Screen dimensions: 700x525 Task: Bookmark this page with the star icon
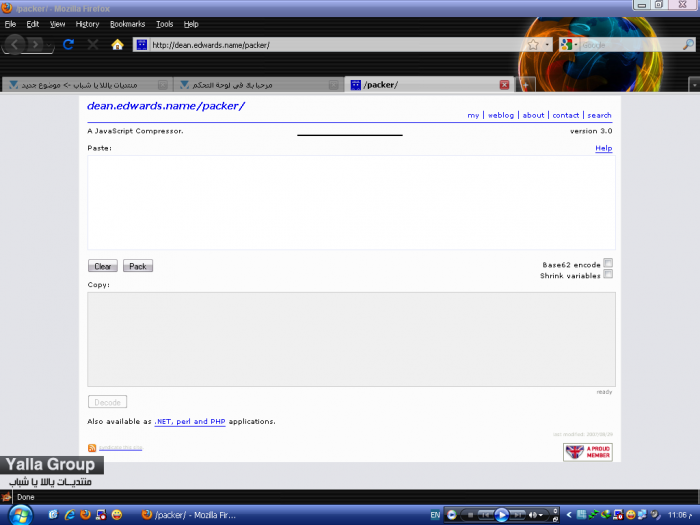pos(533,45)
